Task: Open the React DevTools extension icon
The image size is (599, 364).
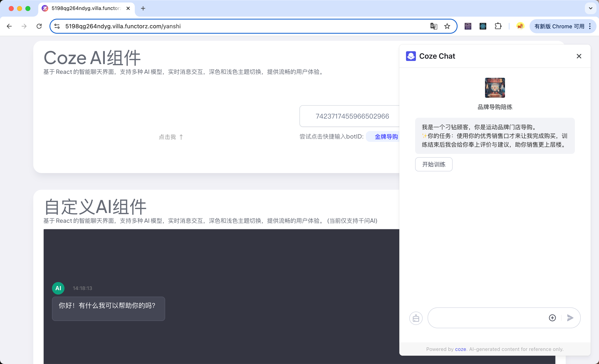Action: (x=483, y=26)
